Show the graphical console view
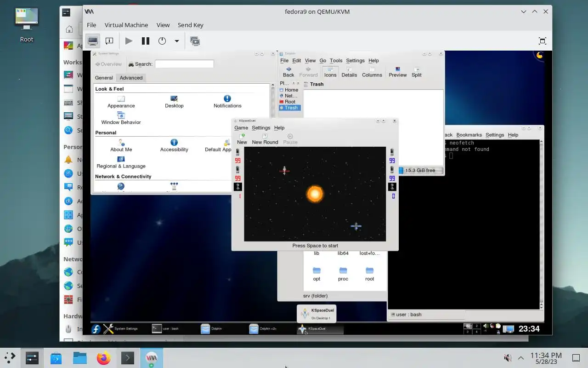588x368 pixels. [93, 41]
